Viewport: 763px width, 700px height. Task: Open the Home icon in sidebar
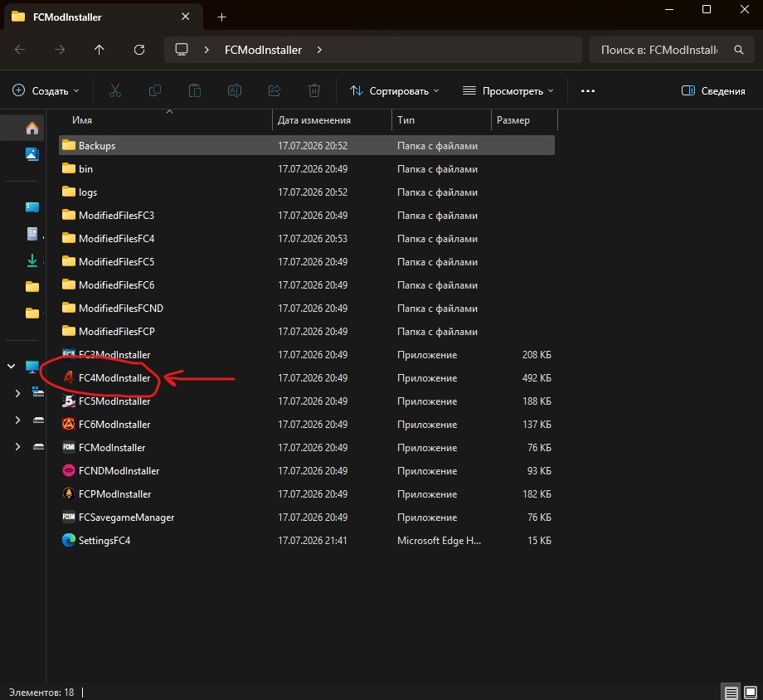pos(32,128)
